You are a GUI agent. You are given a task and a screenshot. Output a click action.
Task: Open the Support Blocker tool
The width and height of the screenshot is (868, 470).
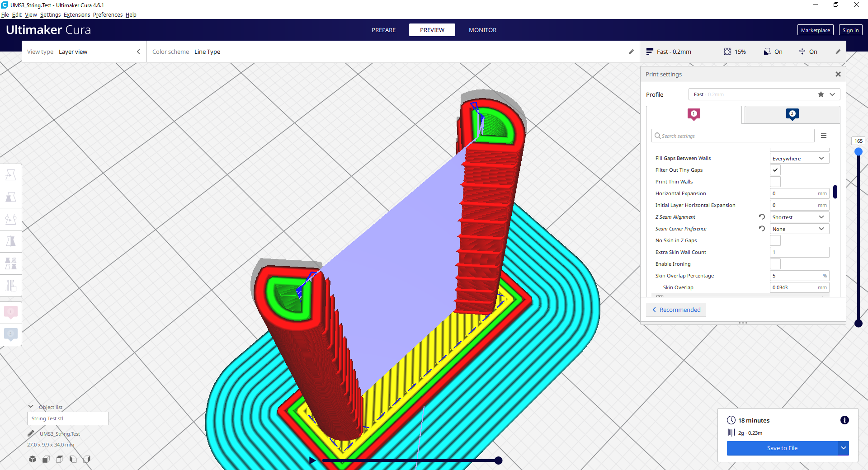click(x=11, y=286)
